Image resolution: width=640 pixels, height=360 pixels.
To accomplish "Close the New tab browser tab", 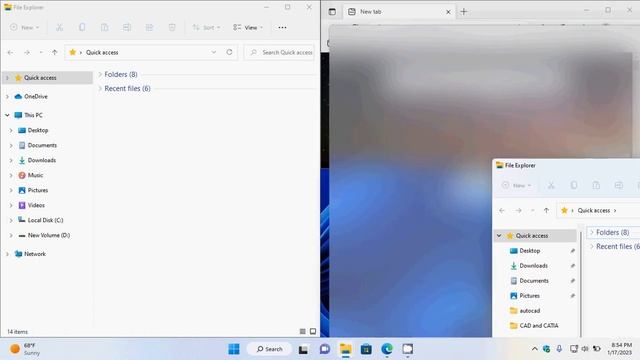I will pyautogui.click(x=448, y=12).
